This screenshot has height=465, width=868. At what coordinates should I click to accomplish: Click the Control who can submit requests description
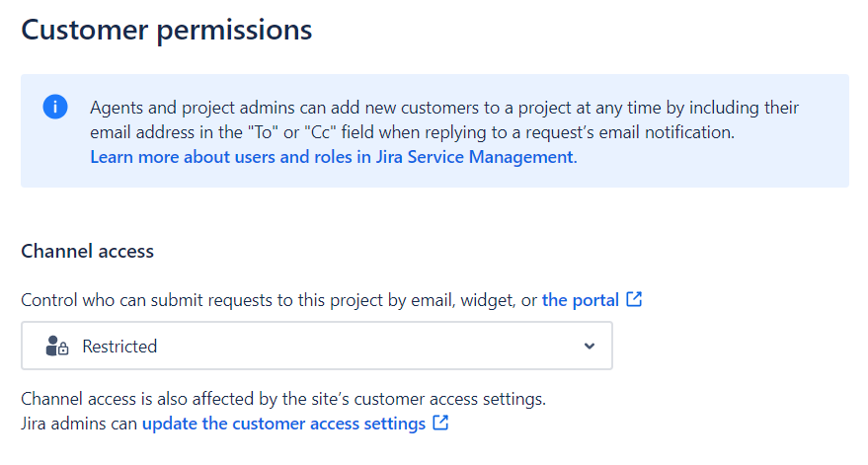pyautogui.click(x=279, y=300)
